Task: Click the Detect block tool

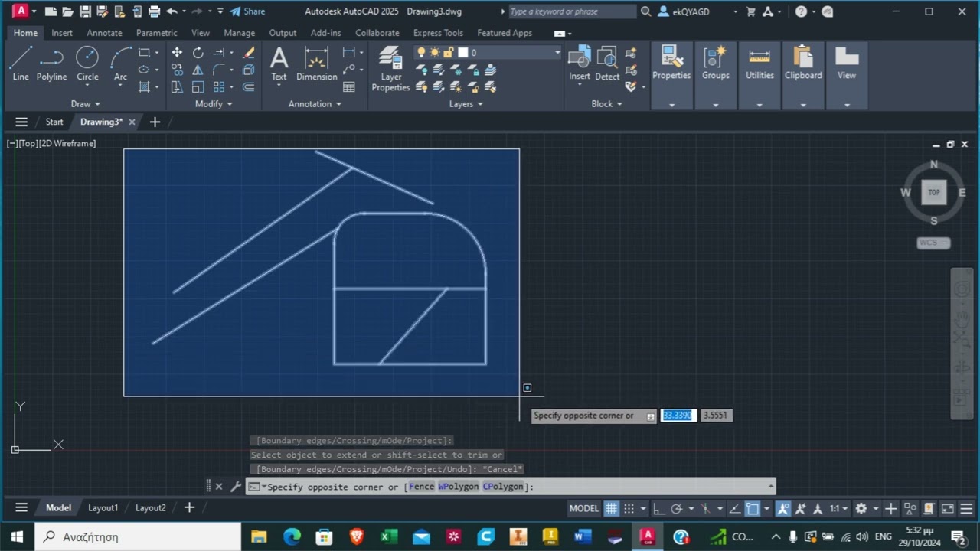Action: tap(607, 63)
